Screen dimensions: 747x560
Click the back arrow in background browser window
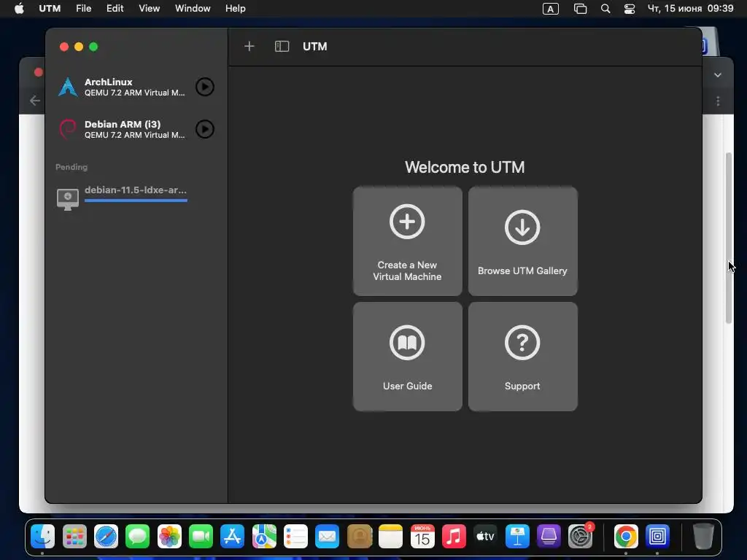[x=35, y=101]
